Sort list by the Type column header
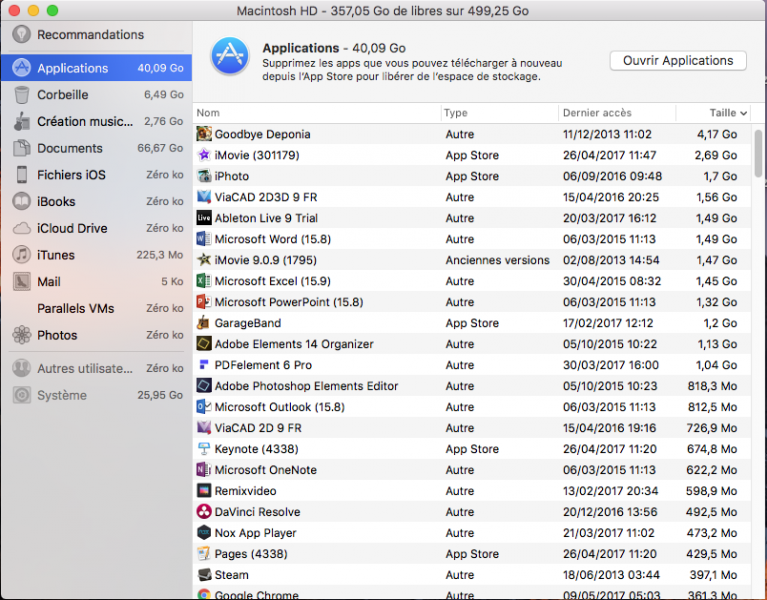Image resolution: width=767 pixels, height=600 pixels. (x=499, y=113)
